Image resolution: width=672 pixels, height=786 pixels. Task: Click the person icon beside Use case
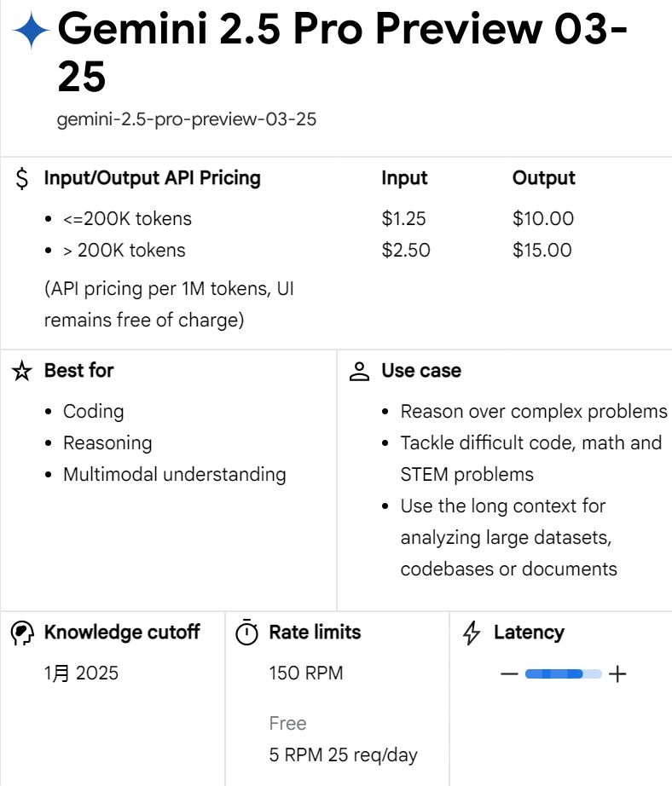click(360, 371)
